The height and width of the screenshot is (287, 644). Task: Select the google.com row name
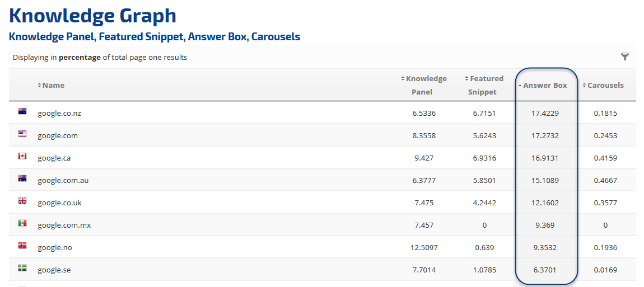pos(58,135)
